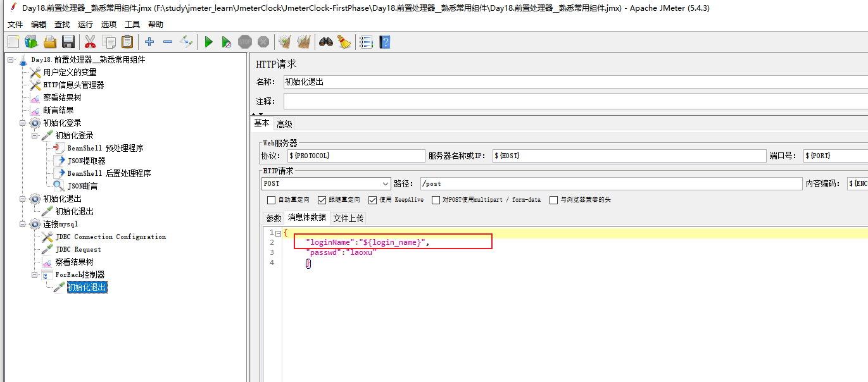
Task: Select JDBC Connection Configuration node
Action: coord(110,237)
